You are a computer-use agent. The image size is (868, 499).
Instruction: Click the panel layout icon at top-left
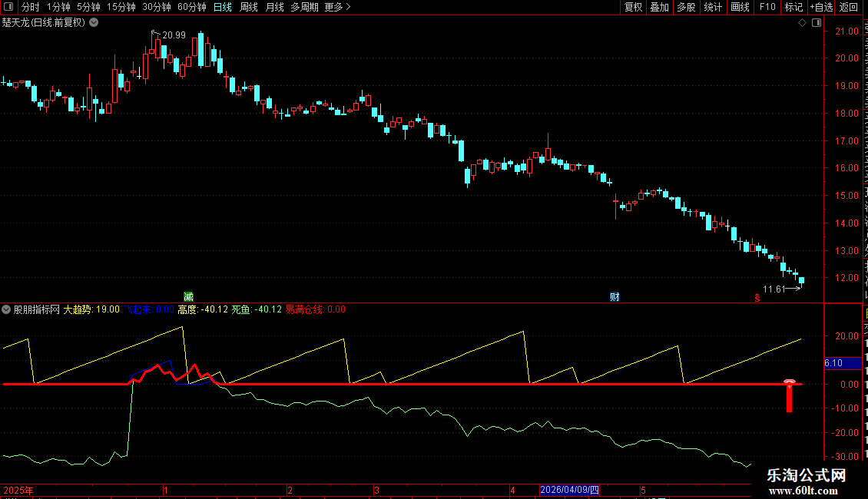point(8,7)
